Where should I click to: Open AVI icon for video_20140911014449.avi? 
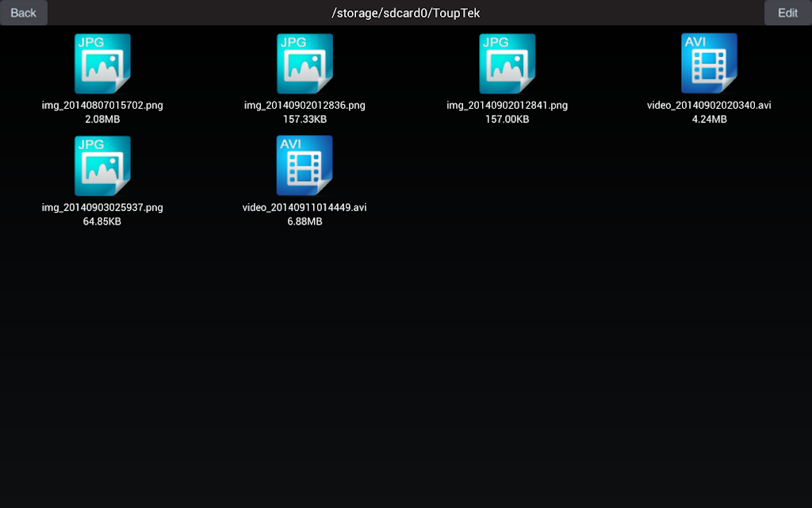pos(304,165)
